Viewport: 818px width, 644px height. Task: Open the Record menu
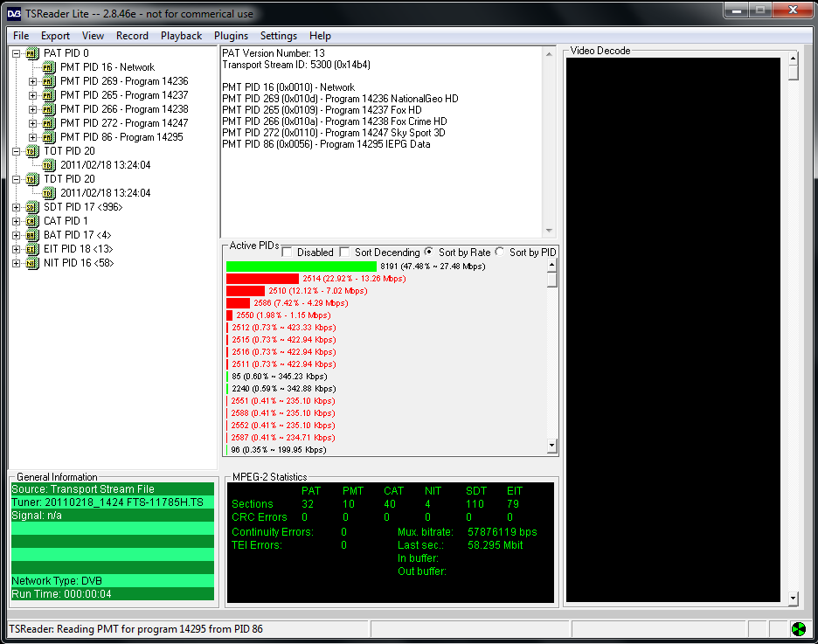(132, 36)
